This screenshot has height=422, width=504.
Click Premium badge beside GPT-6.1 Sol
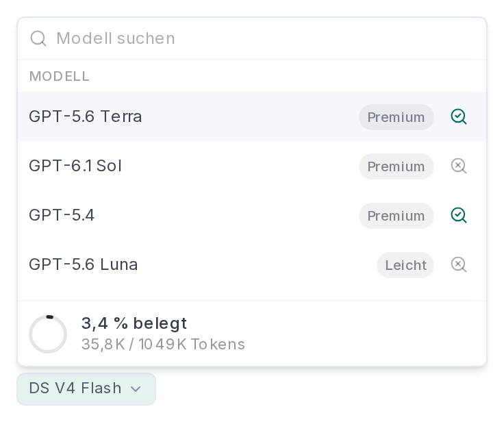pos(396,166)
